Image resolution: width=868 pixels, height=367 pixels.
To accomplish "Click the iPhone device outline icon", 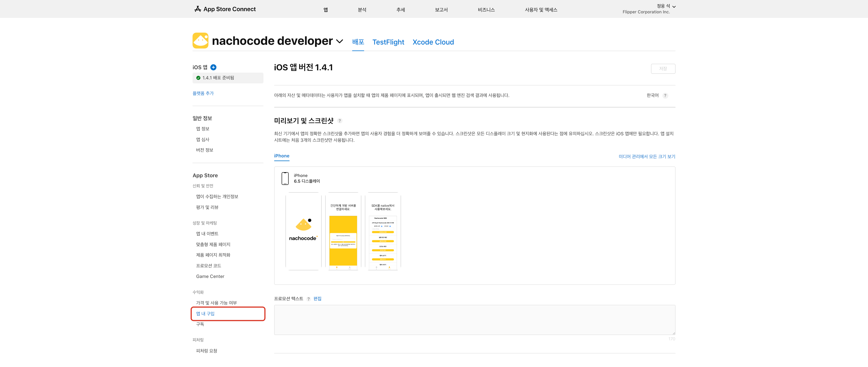I will coord(285,178).
